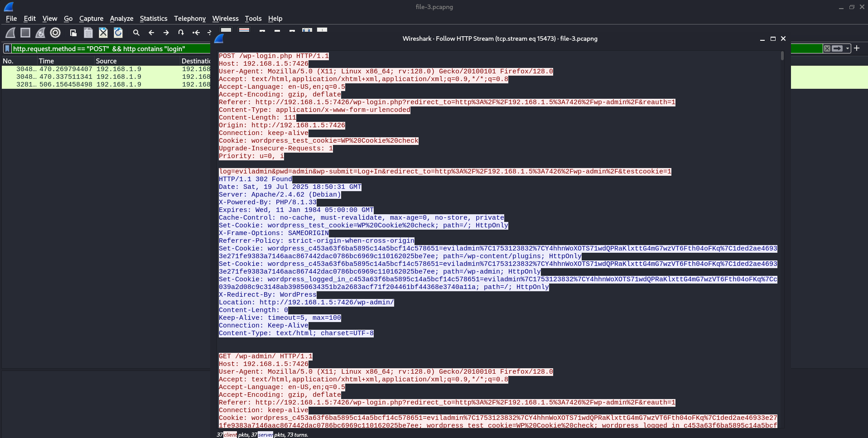Click the display filter bookmark icon
The height and width of the screenshot is (438, 868).
7,48
